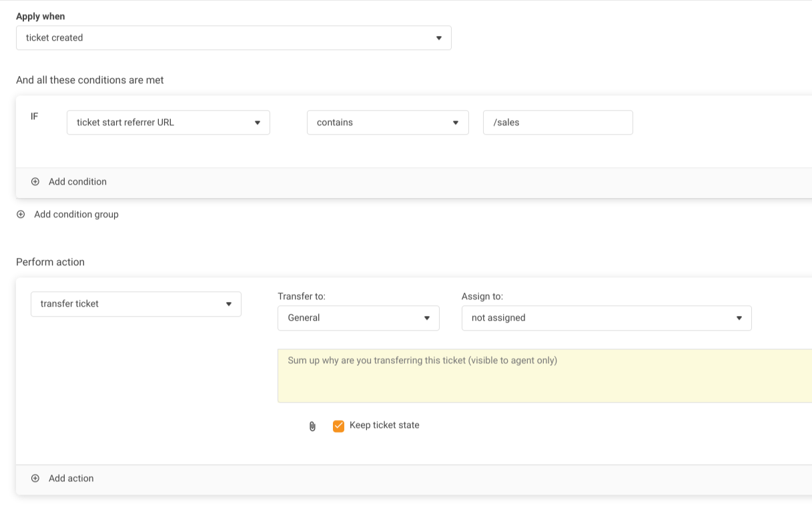
Task: Click the caret arrow on 'General' dropdown
Action: pyautogui.click(x=427, y=318)
